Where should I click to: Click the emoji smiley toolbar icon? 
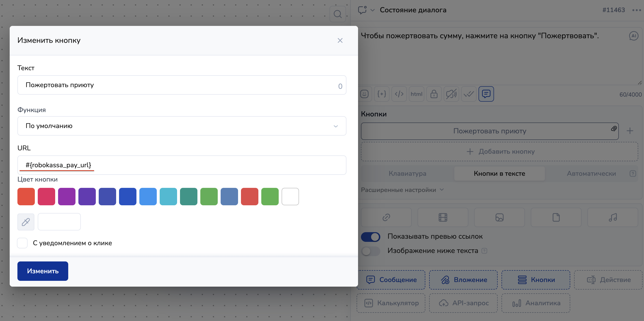(364, 94)
